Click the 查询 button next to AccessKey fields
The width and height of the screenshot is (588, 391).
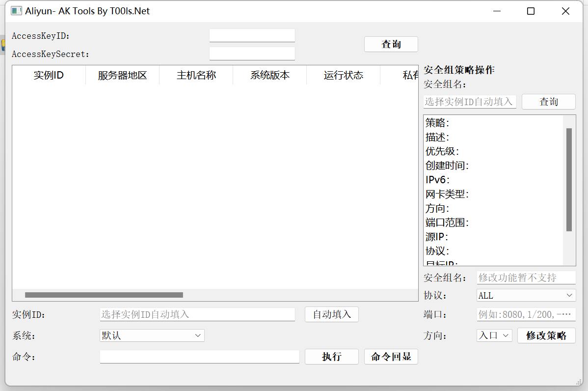[391, 44]
